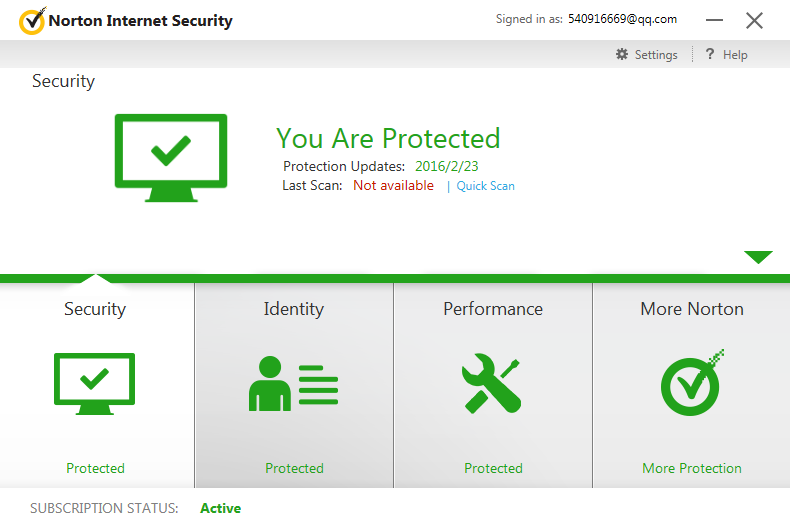Click the More Protection status link
Image resolution: width=790 pixels, height=526 pixels.
(x=692, y=468)
